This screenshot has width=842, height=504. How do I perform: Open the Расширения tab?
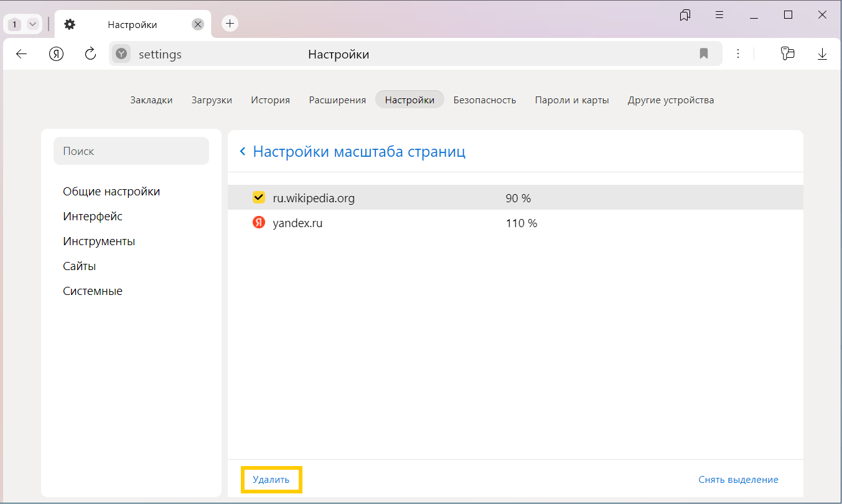tap(337, 100)
